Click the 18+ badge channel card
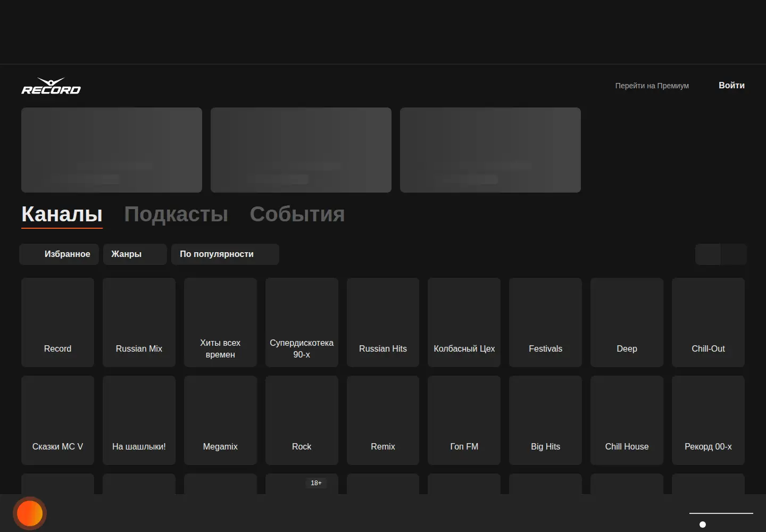Viewport: 766px width, 532px height. click(302, 484)
